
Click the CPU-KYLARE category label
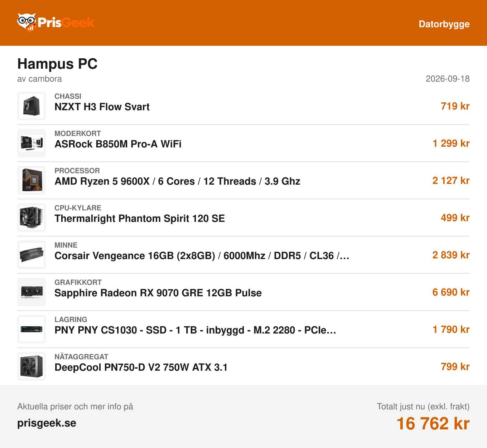coord(78,208)
